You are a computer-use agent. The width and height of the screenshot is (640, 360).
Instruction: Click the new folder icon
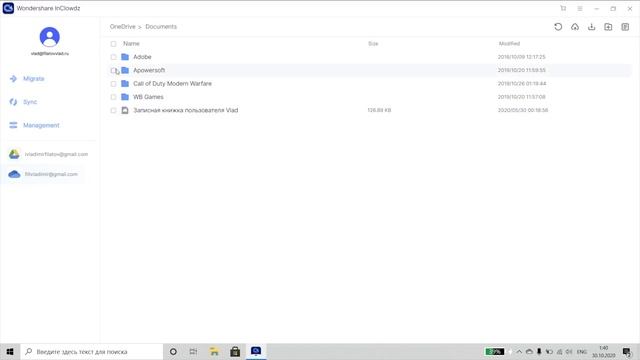tap(608, 27)
